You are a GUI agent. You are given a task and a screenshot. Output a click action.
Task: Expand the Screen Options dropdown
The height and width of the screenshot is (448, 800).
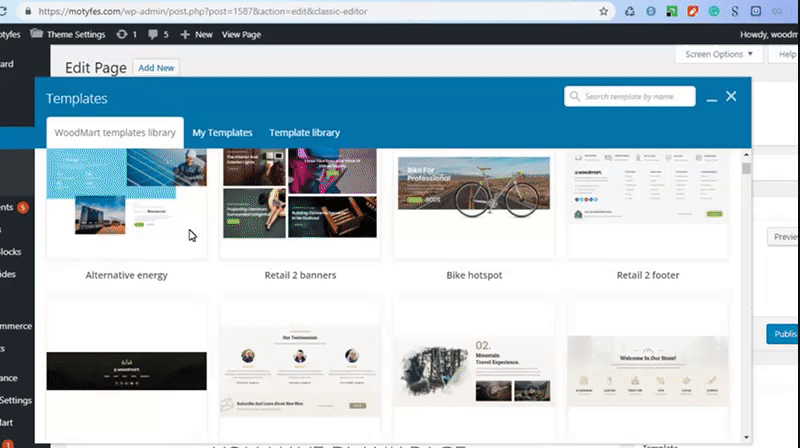(x=719, y=54)
